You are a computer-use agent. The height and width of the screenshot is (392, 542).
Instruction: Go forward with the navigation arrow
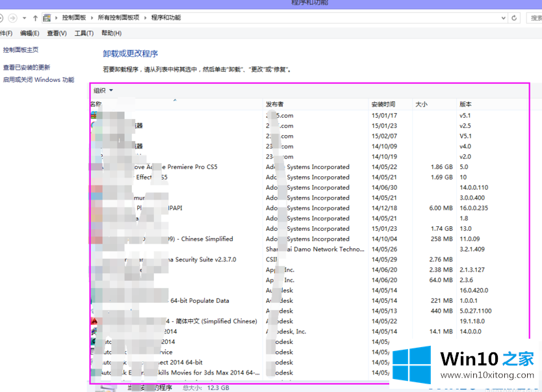click(x=12, y=18)
